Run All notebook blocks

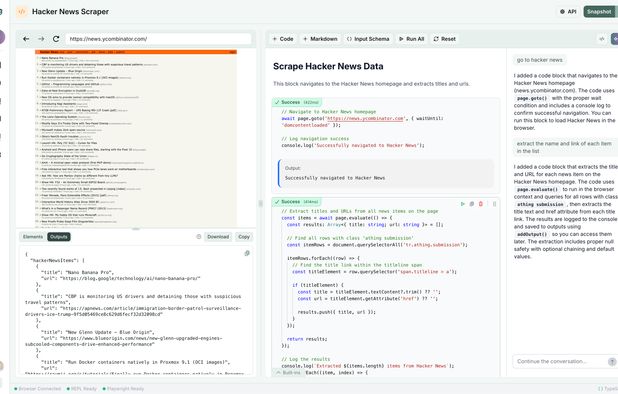coord(411,39)
